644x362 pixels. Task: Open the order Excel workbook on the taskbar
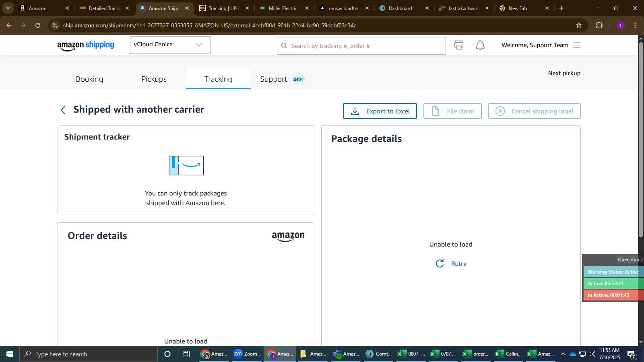click(476, 354)
